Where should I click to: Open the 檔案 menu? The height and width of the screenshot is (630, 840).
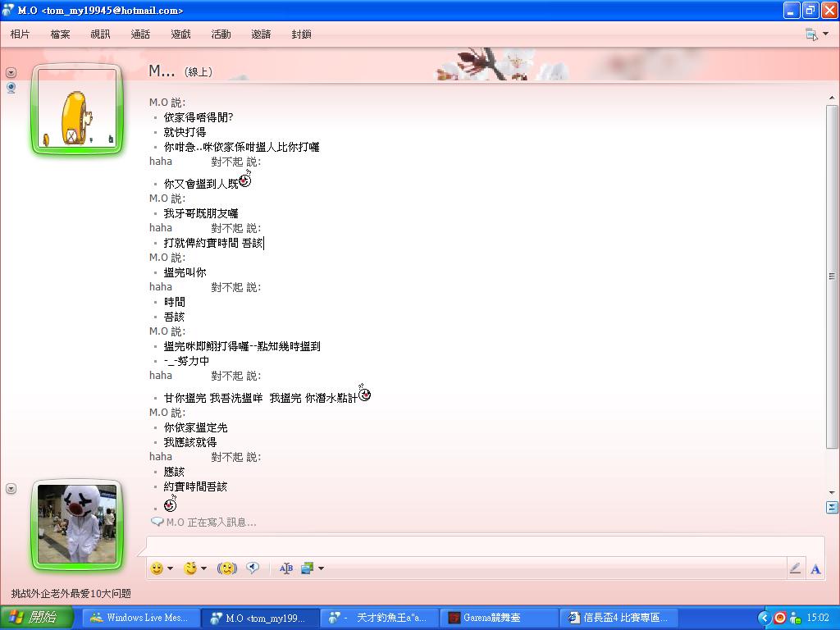(60, 34)
